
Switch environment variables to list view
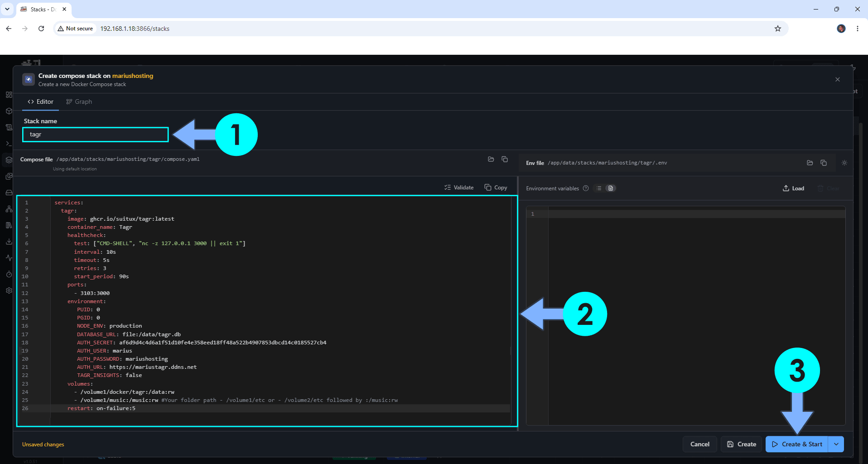point(599,188)
